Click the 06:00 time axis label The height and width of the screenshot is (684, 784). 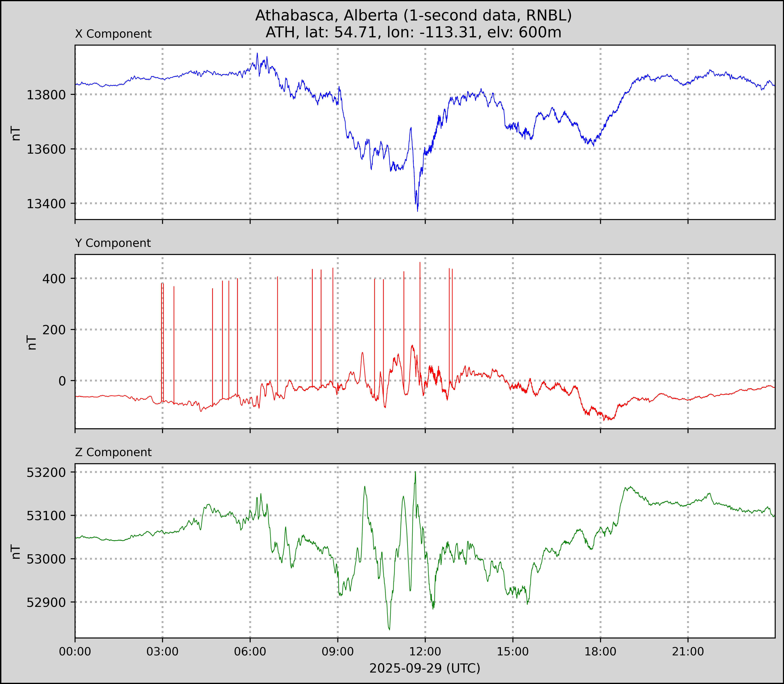pyautogui.click(x=250, y=651)
